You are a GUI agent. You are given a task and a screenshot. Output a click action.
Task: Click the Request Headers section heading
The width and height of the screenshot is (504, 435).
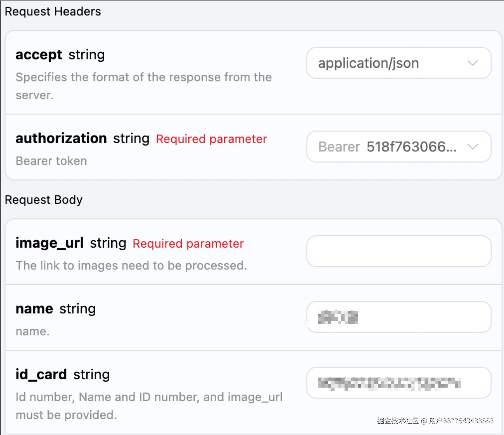pos(53,12)
